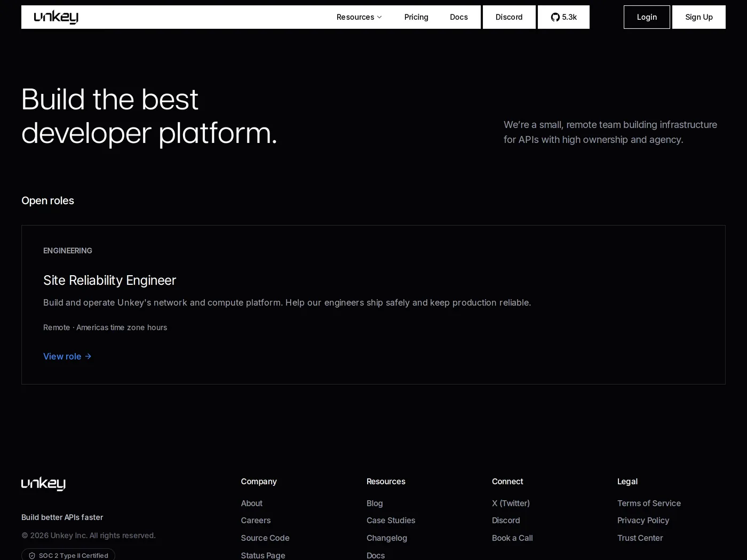The width and height of the screenshot is (747, 560).
Task: Open Source Code in the footer
Action: (x=265, y=538)
